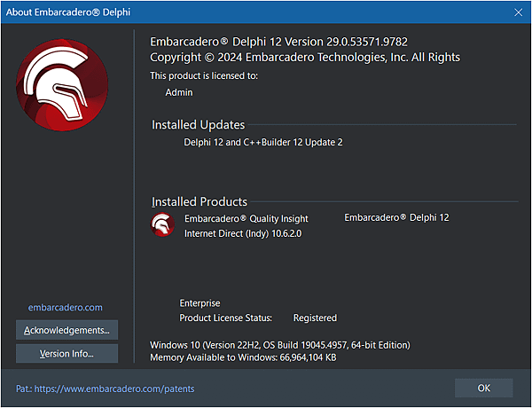
Task: Click This product is licensed to text
Action: coord(204,75)
